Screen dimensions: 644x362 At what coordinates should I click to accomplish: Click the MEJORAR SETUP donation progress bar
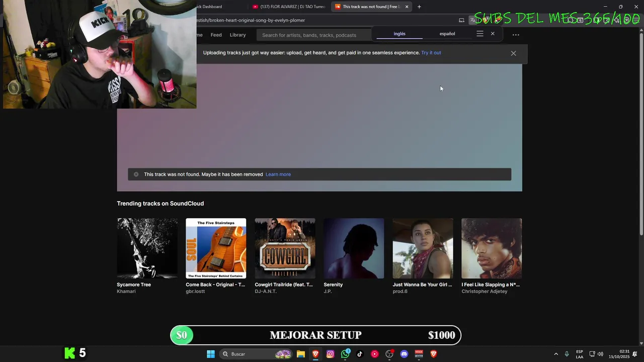(x=315, y=335)
